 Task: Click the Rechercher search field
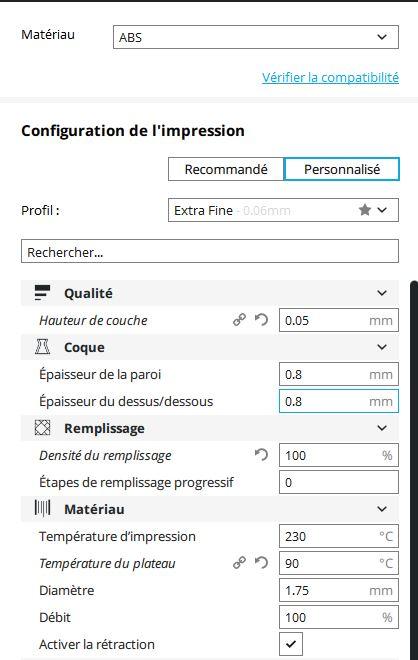(210, 251)
